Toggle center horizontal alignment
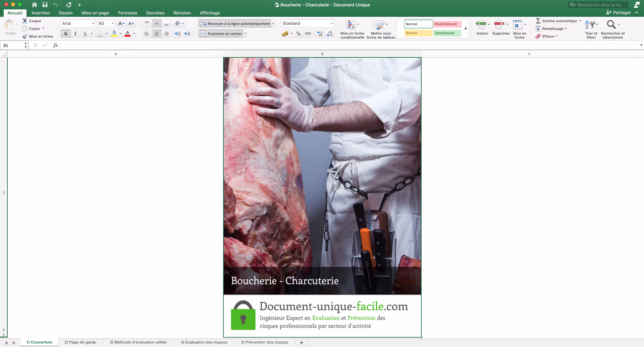 [157, 34]
